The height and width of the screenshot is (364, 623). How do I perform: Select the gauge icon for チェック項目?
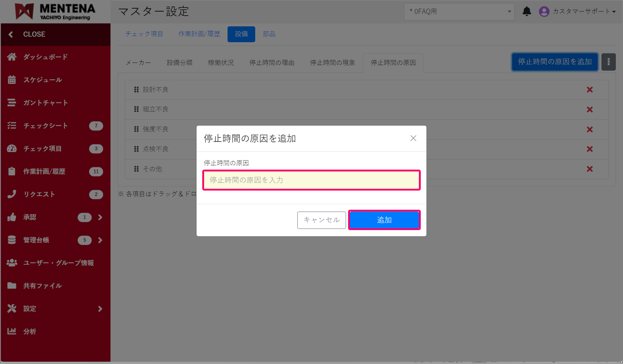coord(11,148)
